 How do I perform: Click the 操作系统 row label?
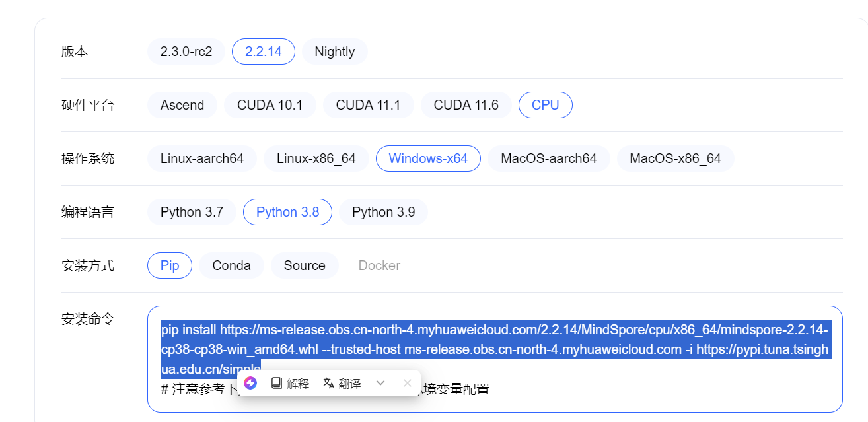[x=88, y=158]
